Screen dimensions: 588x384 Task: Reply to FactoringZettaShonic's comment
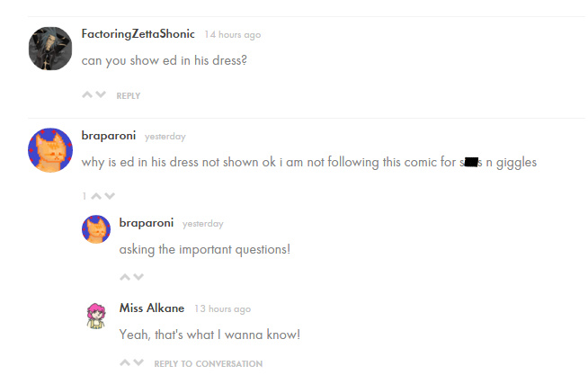(129, 95)
